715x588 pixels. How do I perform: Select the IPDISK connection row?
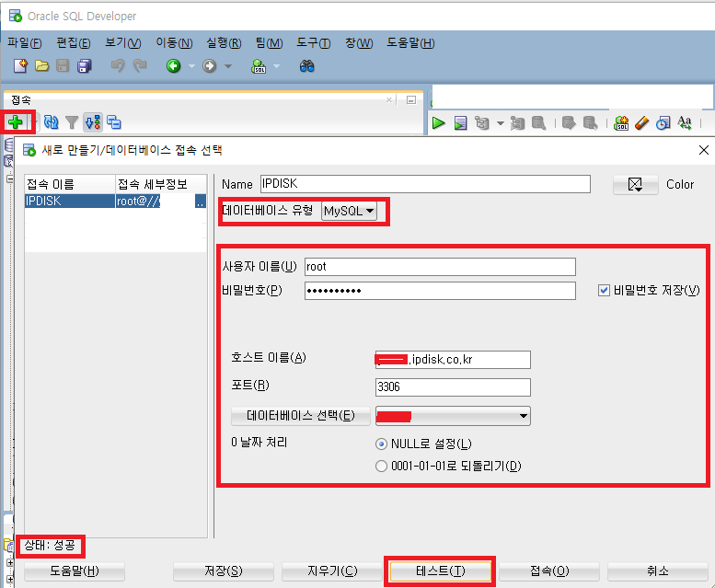click(x=115, y=201)
